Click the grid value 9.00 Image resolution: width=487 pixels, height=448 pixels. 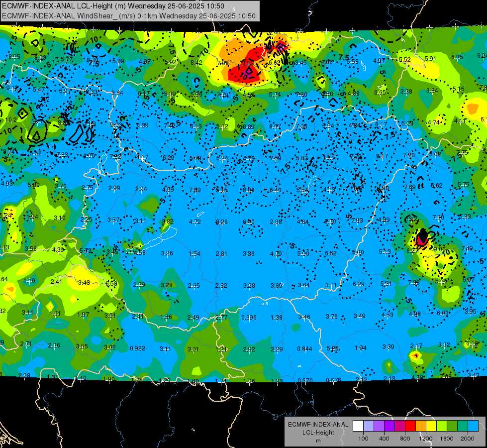(x=439, y=249)
